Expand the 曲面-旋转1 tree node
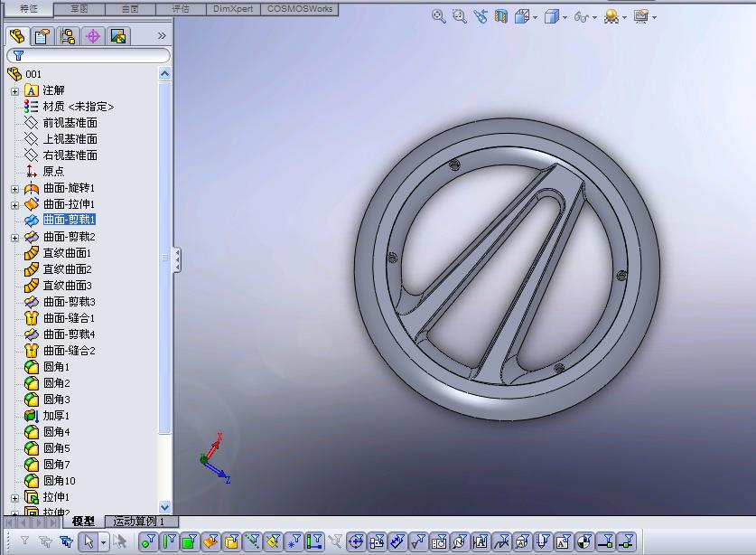The image size is (756, 555). 15,189
